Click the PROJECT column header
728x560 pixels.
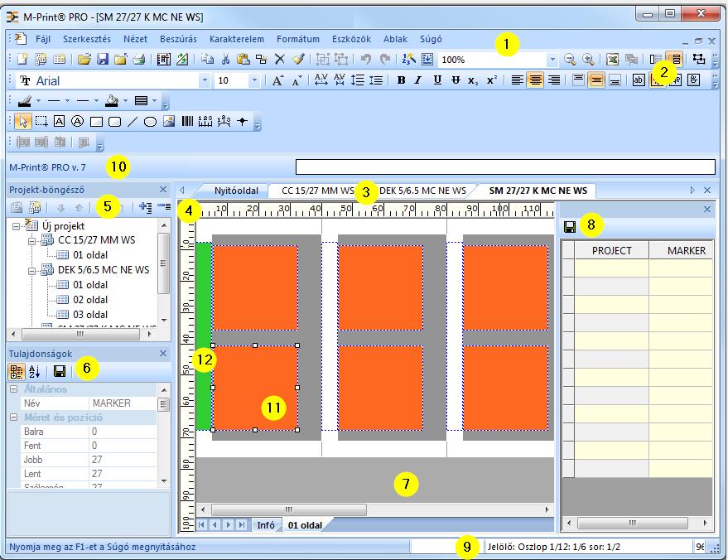(x=611, y=250)
